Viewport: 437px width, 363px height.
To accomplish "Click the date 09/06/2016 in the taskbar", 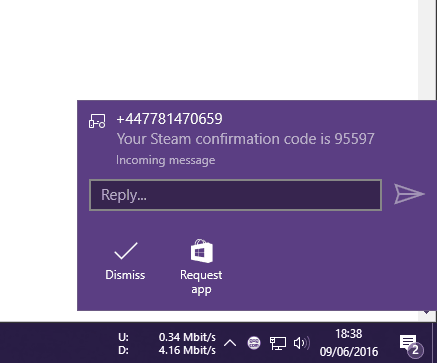I will pos(349,351).
